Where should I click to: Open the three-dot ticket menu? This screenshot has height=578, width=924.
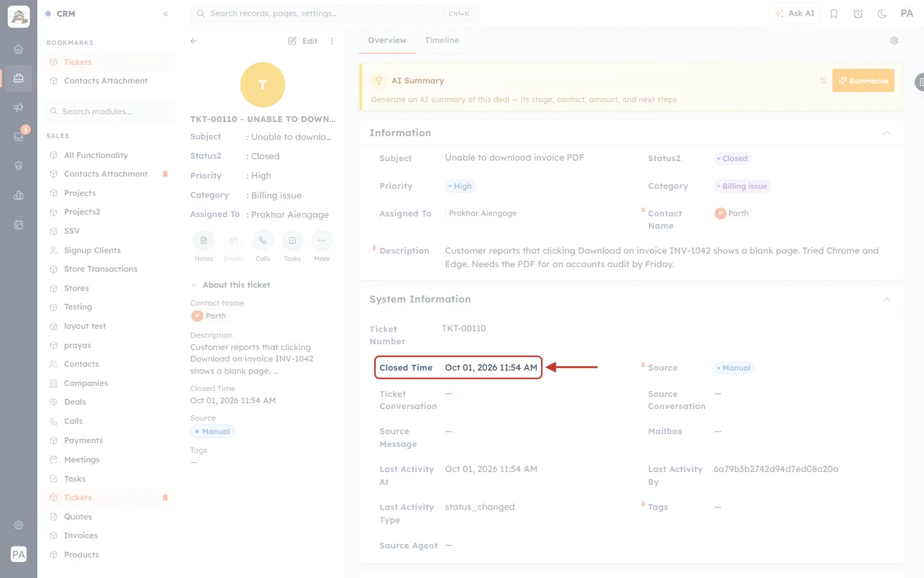[x=332, y=40]
